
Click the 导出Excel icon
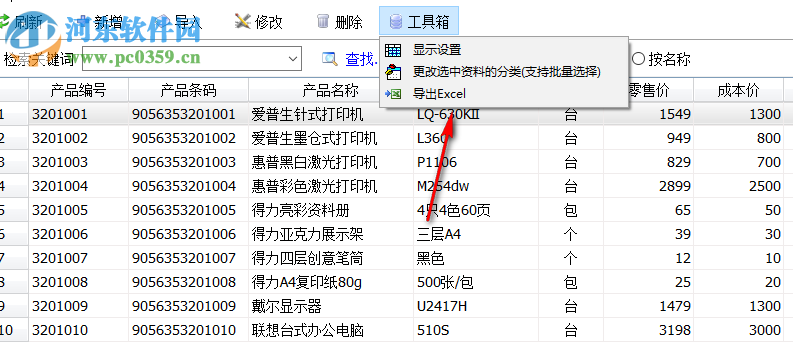tap(393, 94)
